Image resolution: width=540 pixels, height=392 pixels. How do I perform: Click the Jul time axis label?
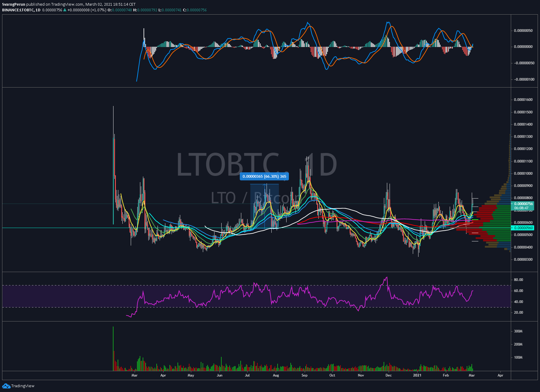pyautogui.click(x=247, y=375)
